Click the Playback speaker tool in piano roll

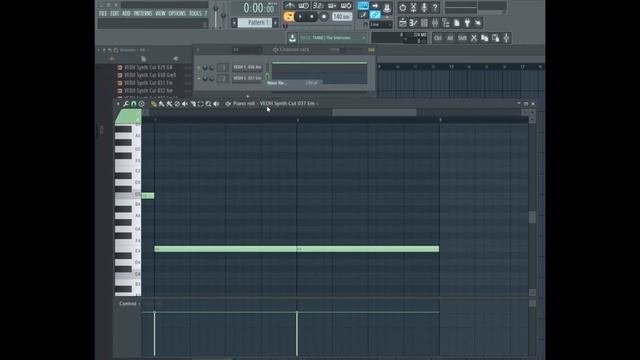pos(216,104)
